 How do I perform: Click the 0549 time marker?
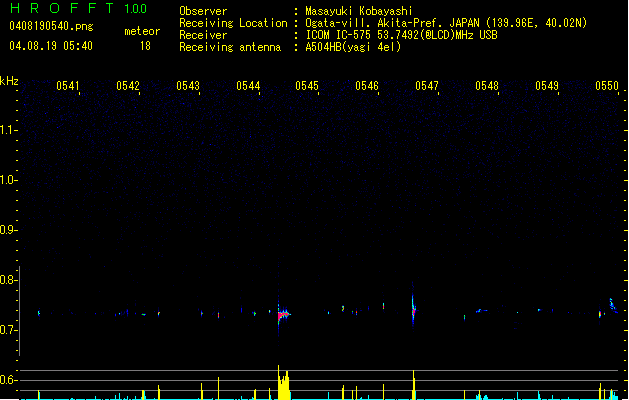(x=547, y=86)
